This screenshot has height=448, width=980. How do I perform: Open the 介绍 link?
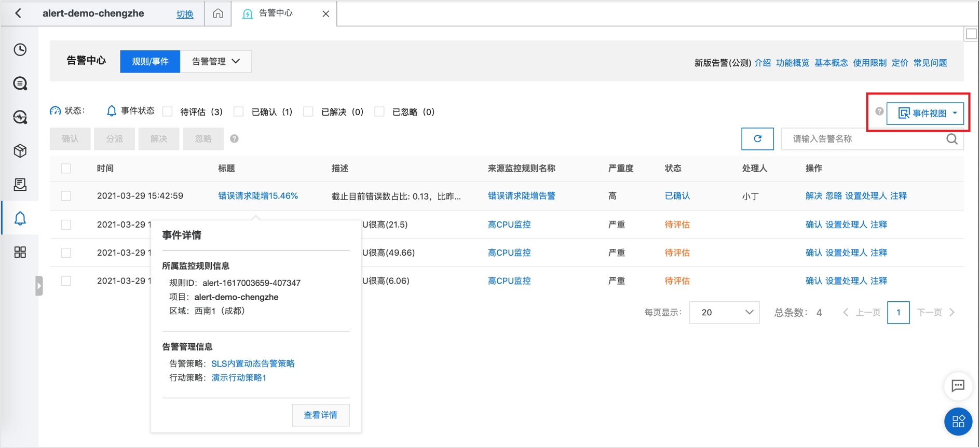tap(763, 63)
